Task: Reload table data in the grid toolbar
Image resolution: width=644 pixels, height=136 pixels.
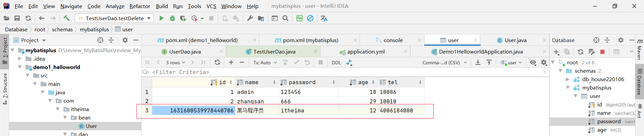Action: (x=217, y=62)
